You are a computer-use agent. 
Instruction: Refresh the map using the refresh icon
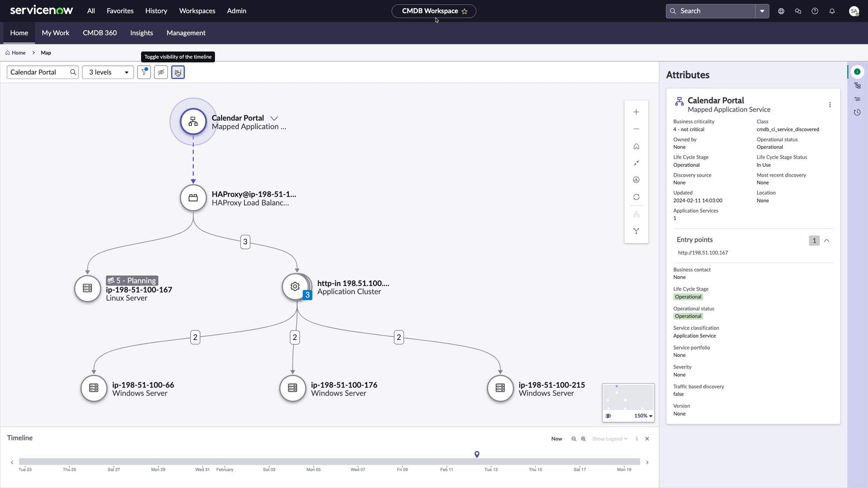[x=636, y=197]
